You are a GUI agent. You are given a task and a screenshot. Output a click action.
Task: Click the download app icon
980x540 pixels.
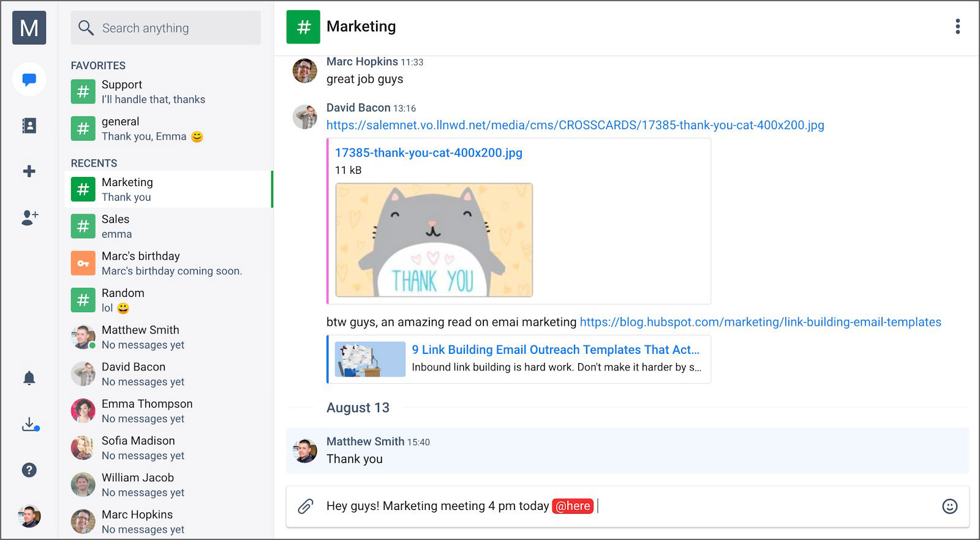click(29, 424)
